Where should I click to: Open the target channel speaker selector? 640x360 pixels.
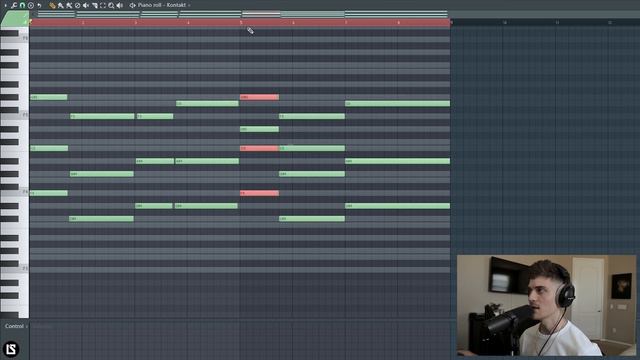pyautogui.click(x=133, y=5)
